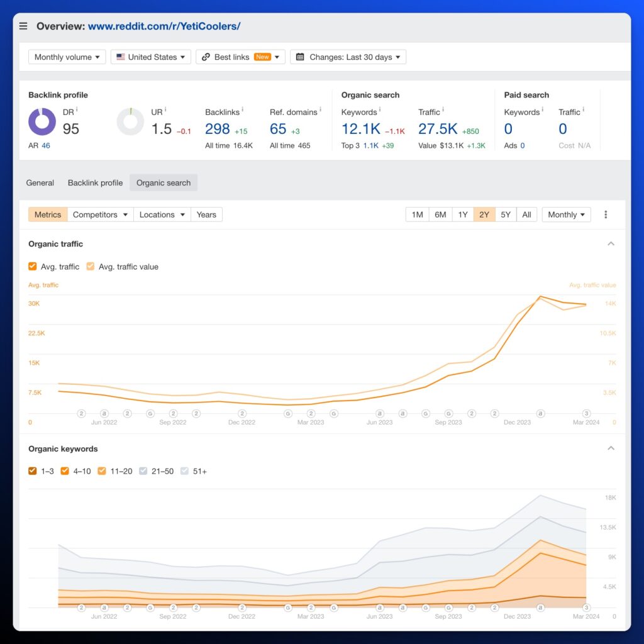Click the Ref. domains info icon
The width and height of the screenshot is (644, 644).
pos(321,110)
